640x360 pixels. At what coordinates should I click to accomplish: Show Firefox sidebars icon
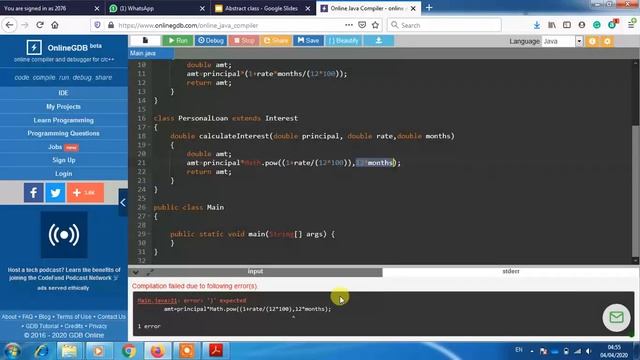click(x=567, y=25)
